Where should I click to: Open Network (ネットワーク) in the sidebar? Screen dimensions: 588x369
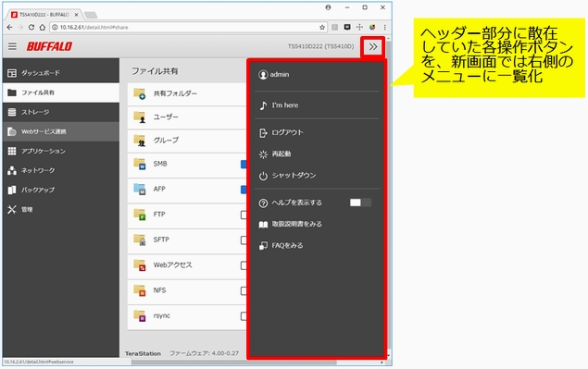coord(61,170)
